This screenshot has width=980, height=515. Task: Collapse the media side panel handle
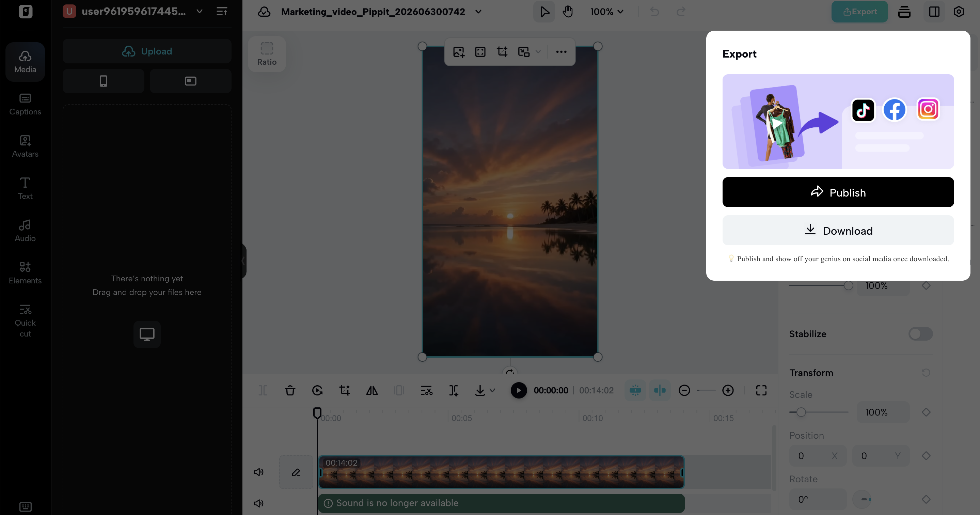pos(243,261)
